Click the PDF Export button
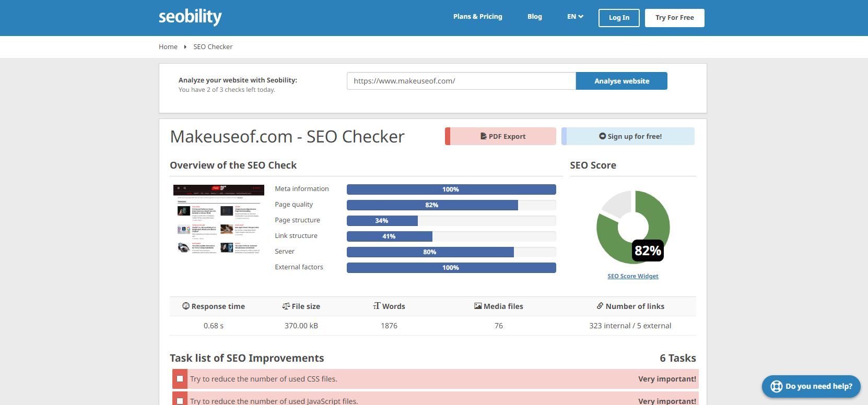The image size is (868, 405). (x=500, y=136)
